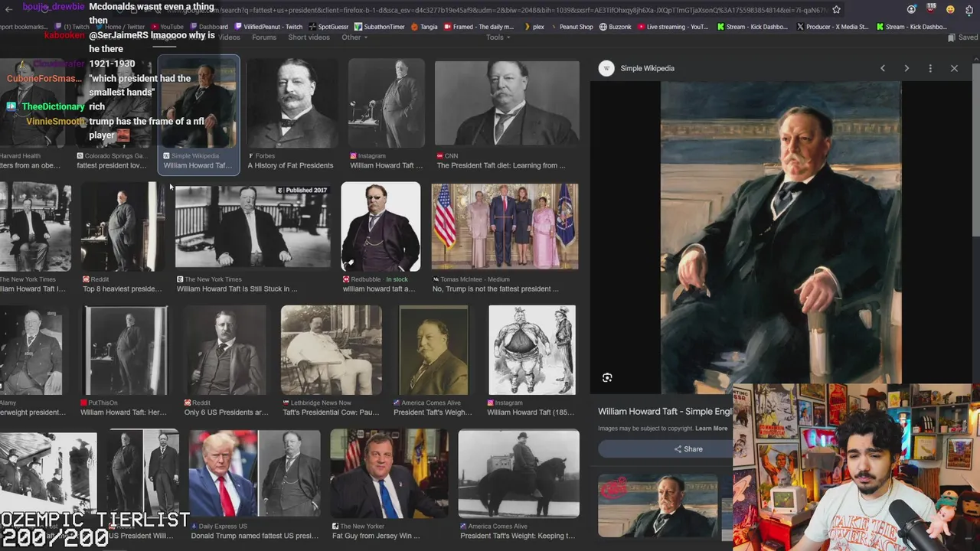Image resolution: width=980 pixels, height=551 pixels.
Task: Open the Tangia bookmark
Action: (x=424, y=27)
